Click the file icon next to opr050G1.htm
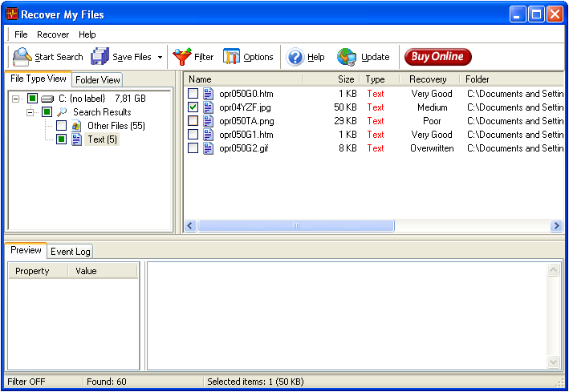Screen dimensions: 569x392 pyautogui.click(x=208, y=135)
